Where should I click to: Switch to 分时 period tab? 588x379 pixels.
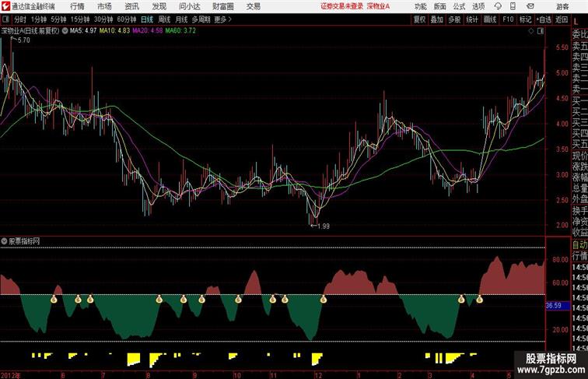(20, 19)
